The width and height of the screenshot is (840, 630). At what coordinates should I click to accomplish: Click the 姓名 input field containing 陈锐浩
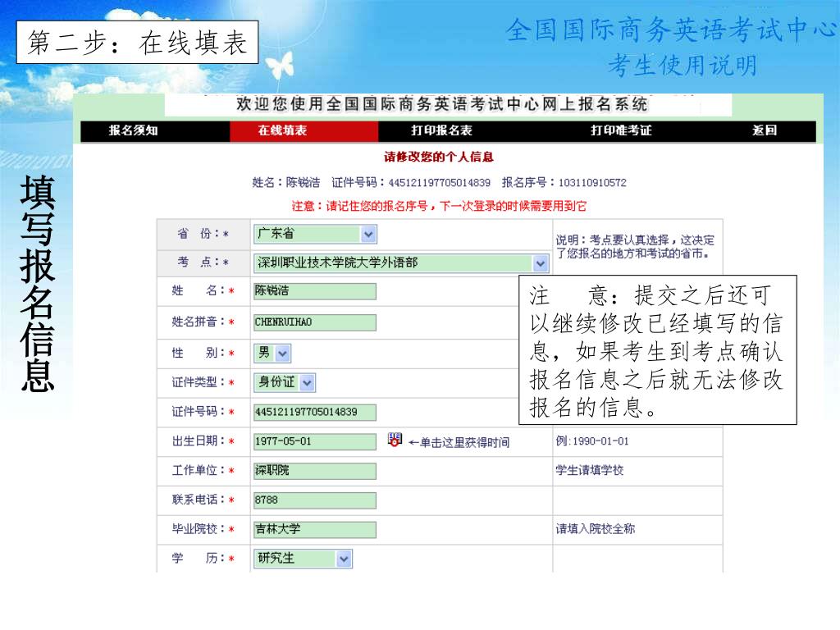(315, 291)
